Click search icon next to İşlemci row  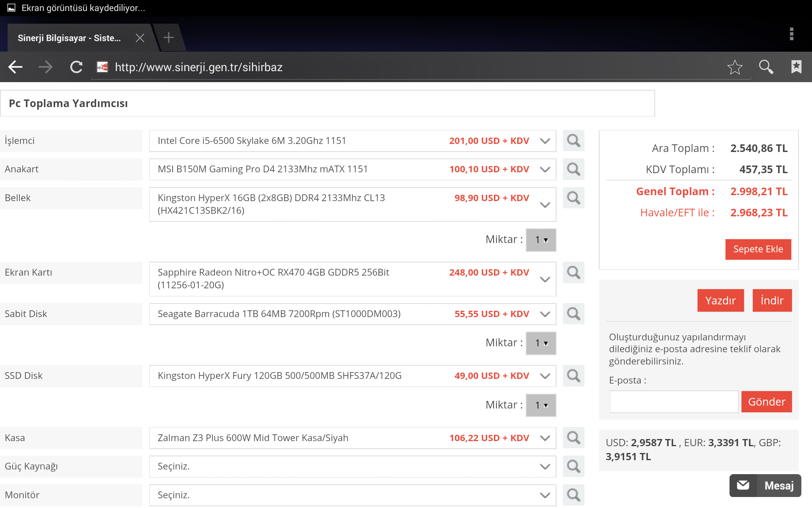[x=573, y=141]
